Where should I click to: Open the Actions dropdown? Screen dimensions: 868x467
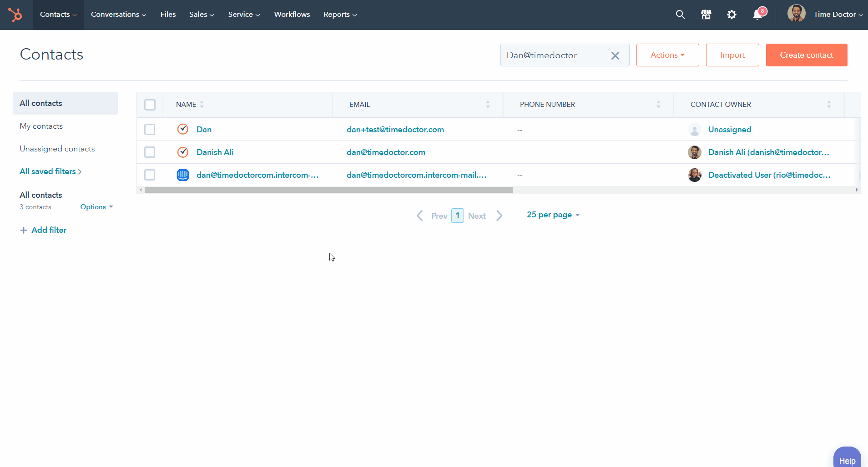click(667, 55)
